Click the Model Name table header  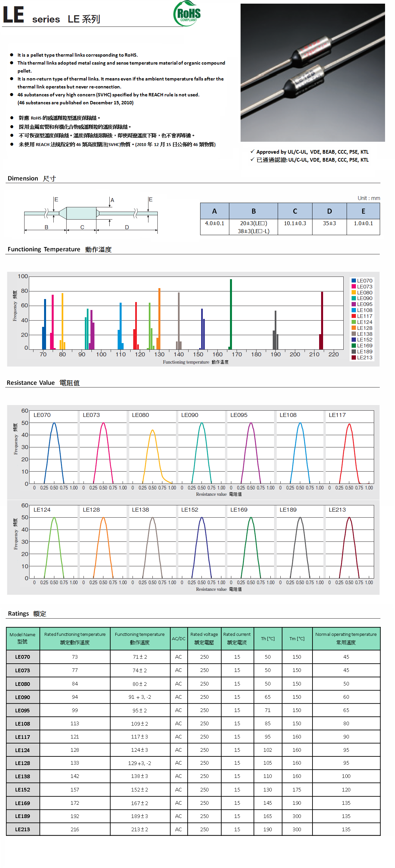coord(23,638)
